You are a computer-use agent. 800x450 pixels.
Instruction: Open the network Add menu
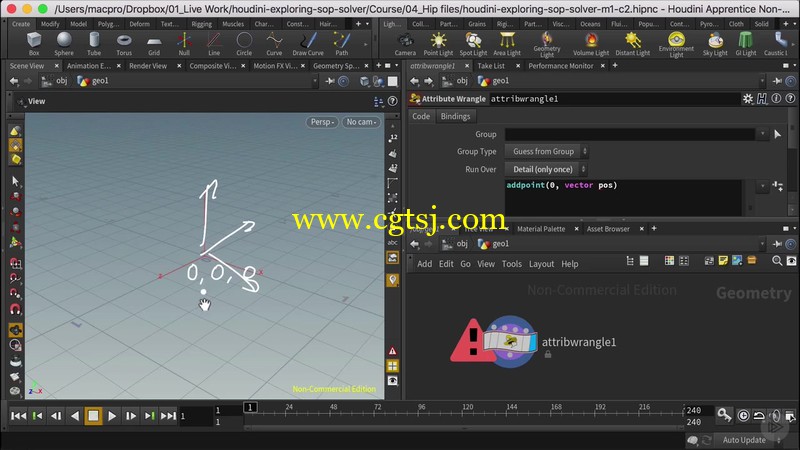(424, 264)
